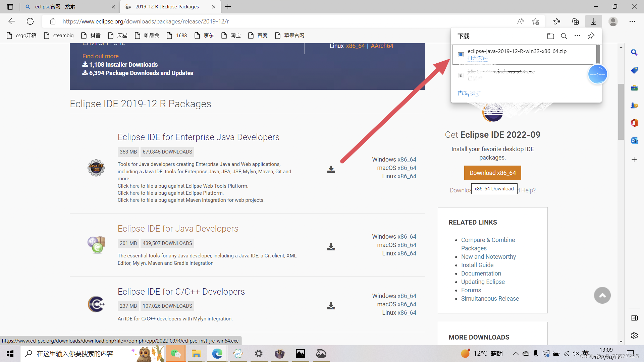The width and height of the screenshot is (644, 362).
Task: Open eclipse-java-2019-12-R-win32-x86_64.zip download entry
Action: (x=524, y=54)
